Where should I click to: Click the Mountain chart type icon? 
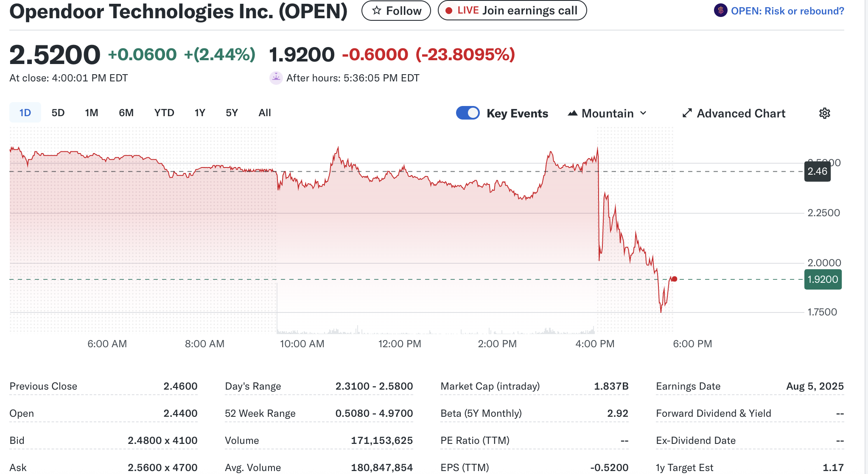(573, 113)
